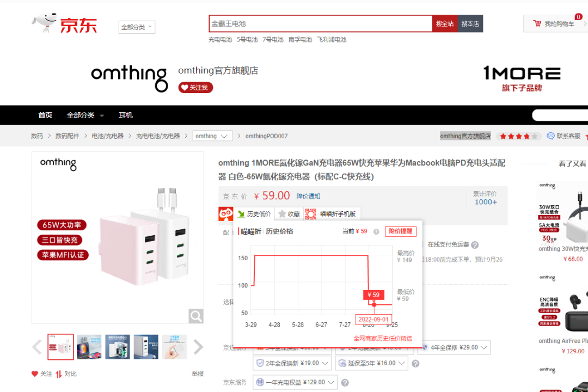Viewport: 588px width, 392px height.
Task: Click the 收藏 star icon
Action: [x=282, y=214]
